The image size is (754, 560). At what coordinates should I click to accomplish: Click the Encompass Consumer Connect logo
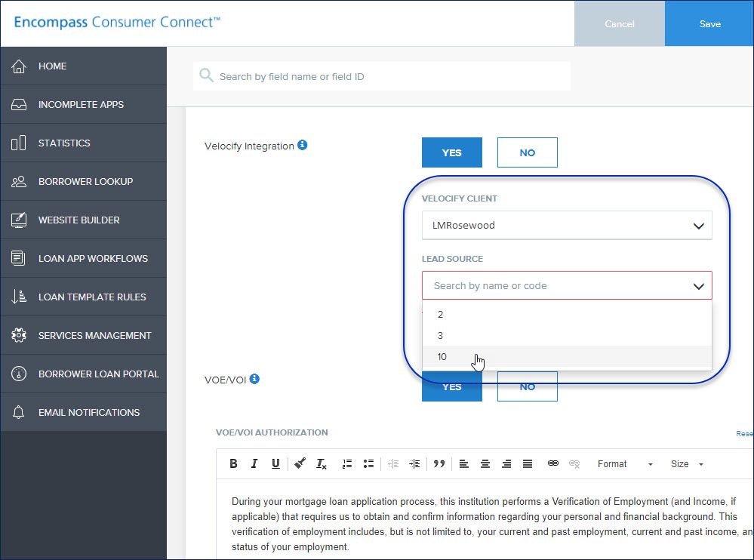(x=117, y=22)
